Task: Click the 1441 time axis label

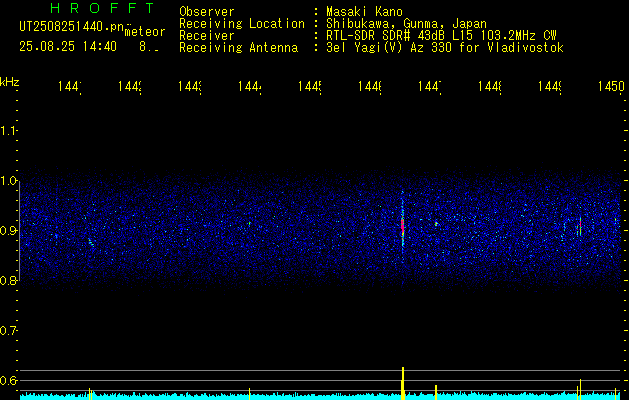Action: (x=69, y=86)
